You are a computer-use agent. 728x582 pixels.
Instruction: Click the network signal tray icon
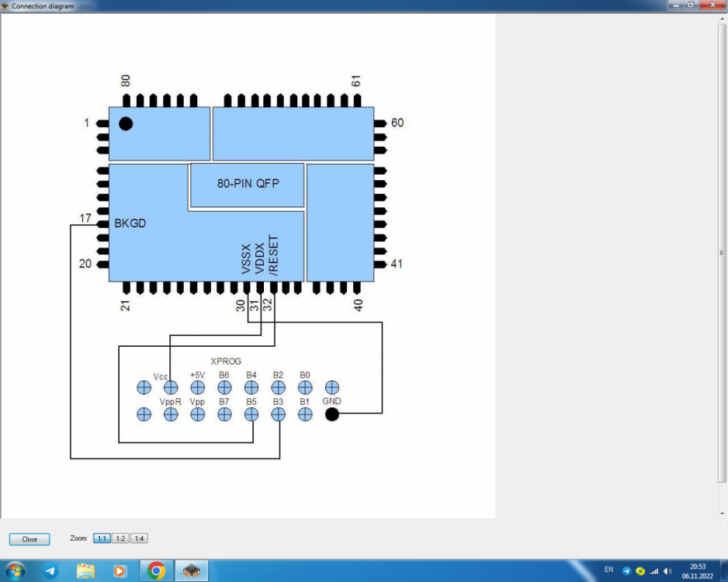coord(654,571)
